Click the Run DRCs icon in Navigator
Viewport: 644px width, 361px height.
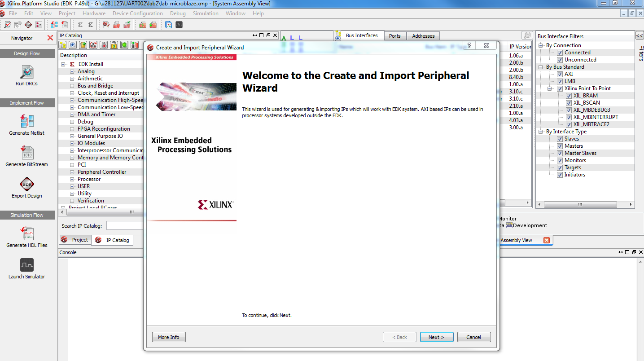(x=26, y=72)
